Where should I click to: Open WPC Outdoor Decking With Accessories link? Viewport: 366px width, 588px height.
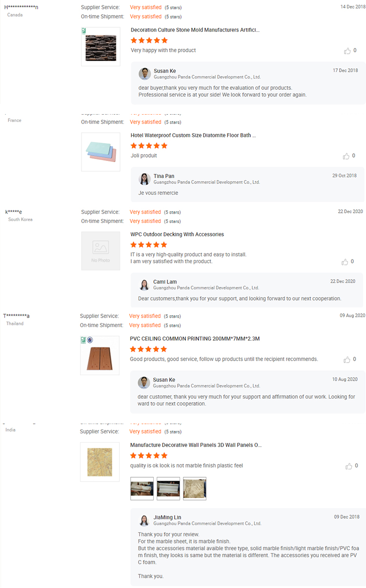click(177, 234)
